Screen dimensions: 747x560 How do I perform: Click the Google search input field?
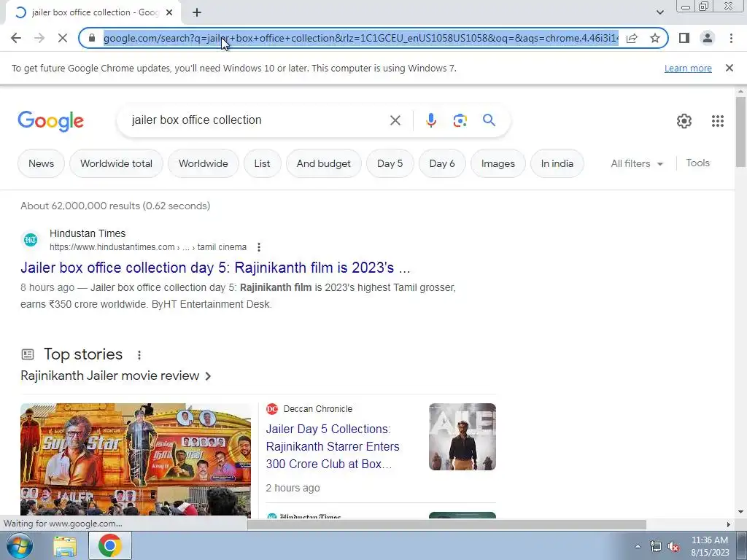pos(258,120)
